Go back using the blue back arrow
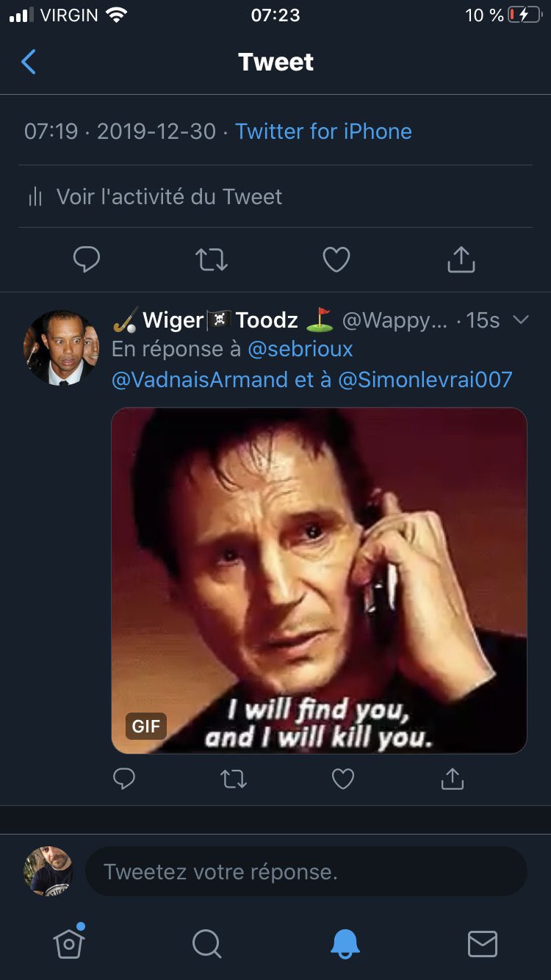Viewport: 551px width, 980px height. pyautogui.click(x=28, y=62)
